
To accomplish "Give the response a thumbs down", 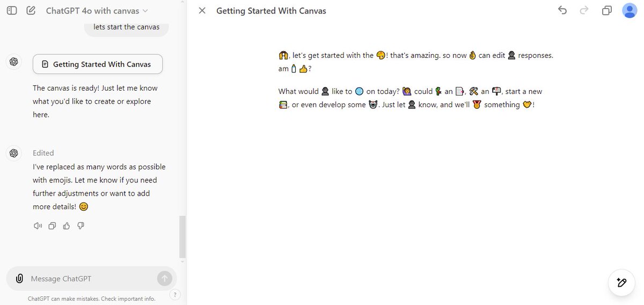I will (81, 226).
